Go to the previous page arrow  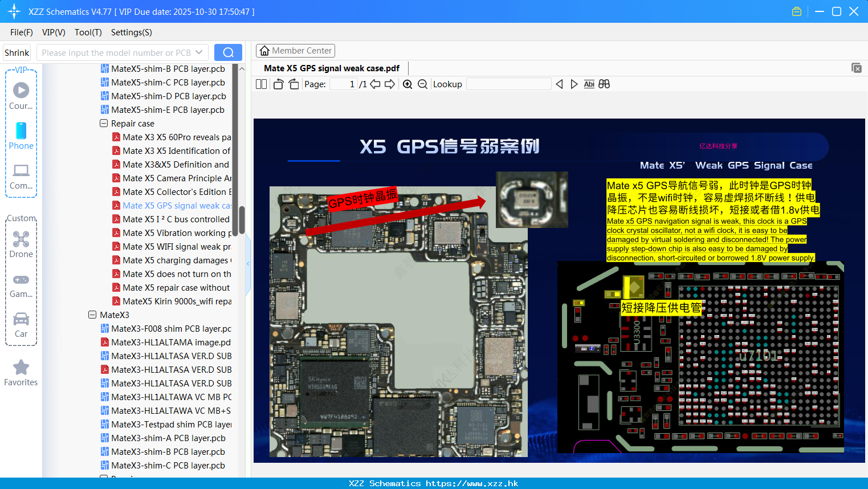click(375, 84)
